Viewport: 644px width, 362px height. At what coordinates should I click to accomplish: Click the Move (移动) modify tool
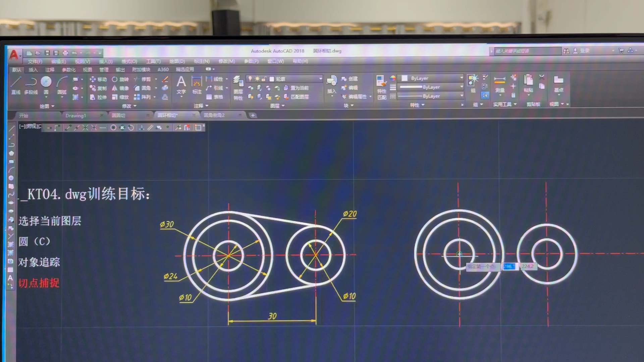click(98, 79)
